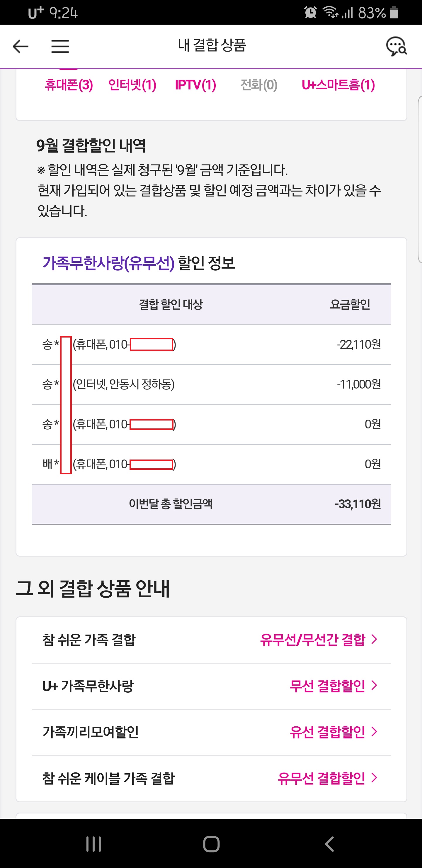Expand the 유선 결합할인 chevron
The image size is (422, 868).
coord(374,732)
